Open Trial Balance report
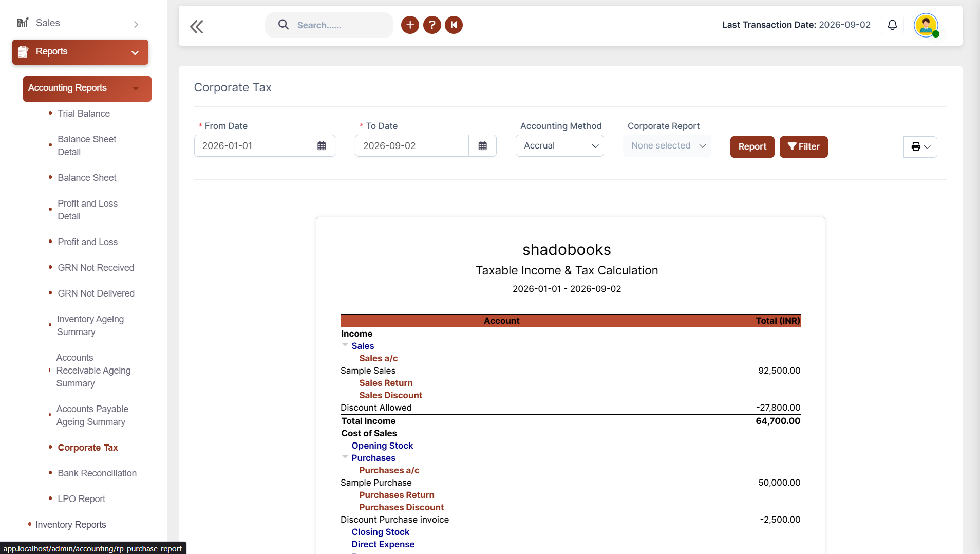 pos(84,114)
